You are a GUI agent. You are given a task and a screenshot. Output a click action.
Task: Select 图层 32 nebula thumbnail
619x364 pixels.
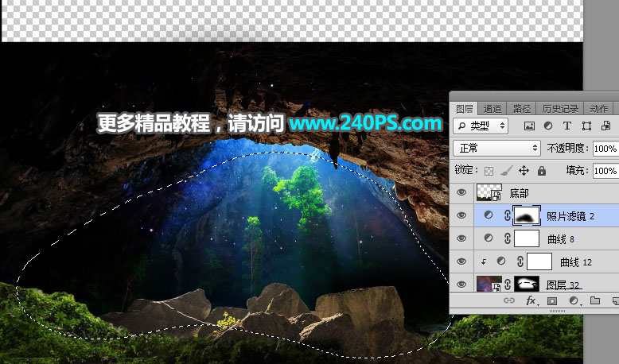[489, 284]
